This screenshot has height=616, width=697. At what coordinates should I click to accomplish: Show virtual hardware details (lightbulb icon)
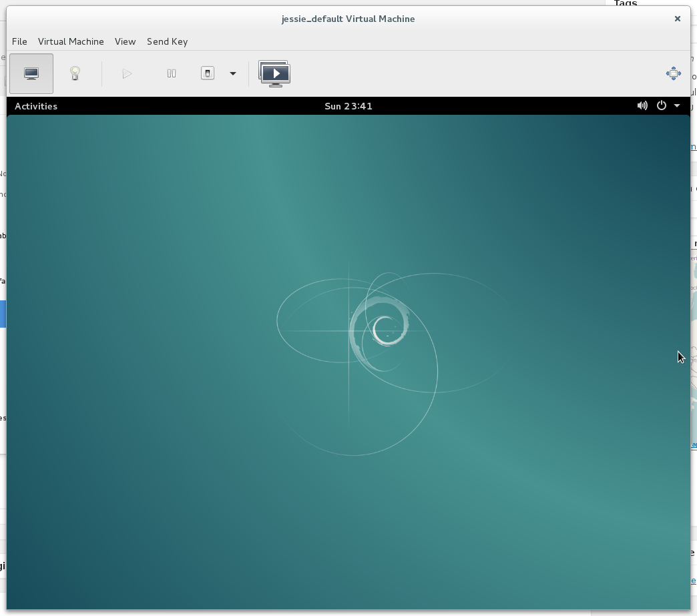click(x=75, y=73)
